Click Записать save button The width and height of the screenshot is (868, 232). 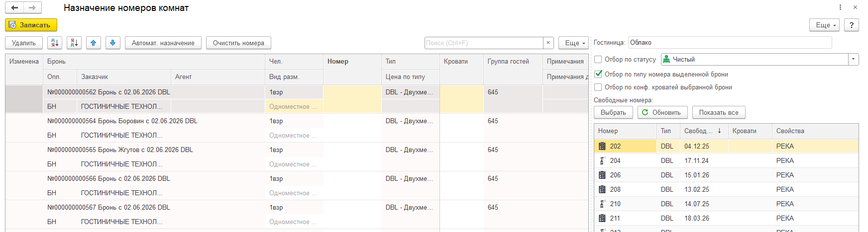click(x=31, y=25)
